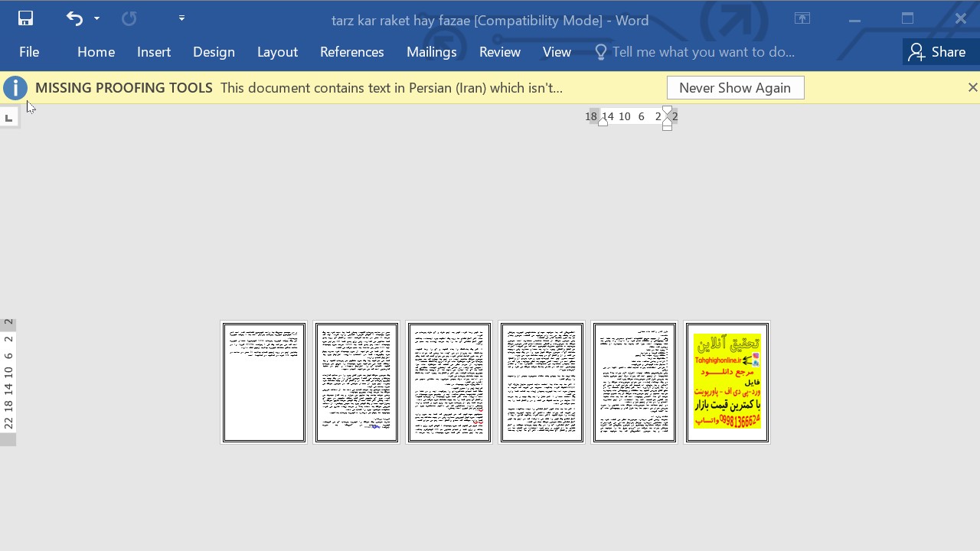Open the Layout tab
The height and width of the screenshot is (551, 980).
(277, 52)
